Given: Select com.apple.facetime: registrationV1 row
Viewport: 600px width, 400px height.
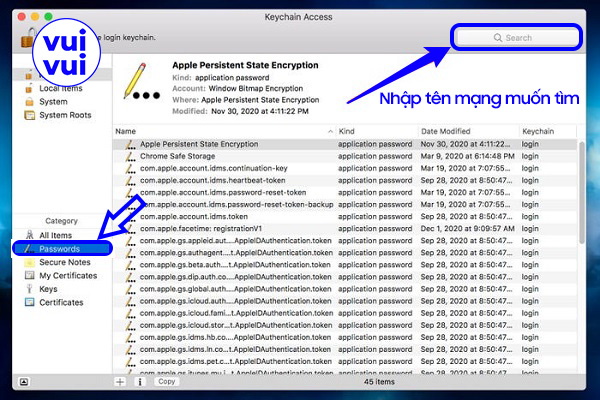Looking at the screenshot, I should pyautogui.click(x=345, y=229).
